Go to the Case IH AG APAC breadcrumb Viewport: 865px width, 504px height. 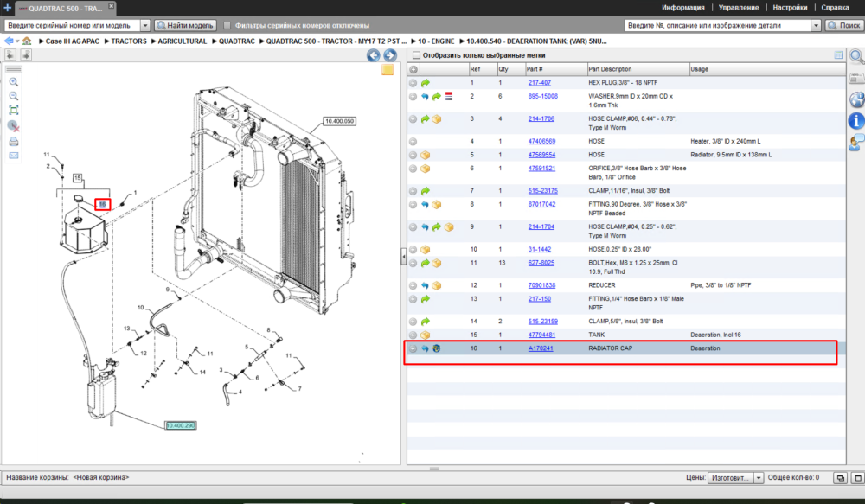point(73,41)
